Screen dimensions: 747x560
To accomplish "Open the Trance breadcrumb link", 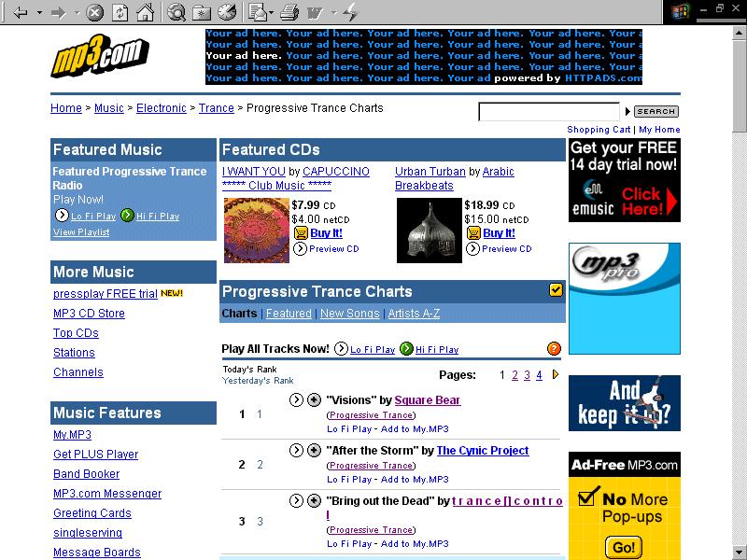I will coord(217,108).
